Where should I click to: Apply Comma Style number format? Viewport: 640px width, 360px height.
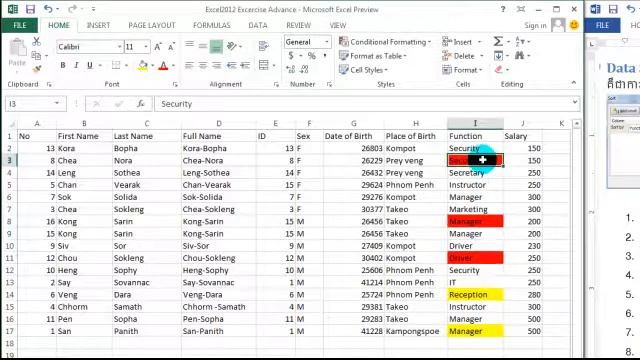click(325, 55)
